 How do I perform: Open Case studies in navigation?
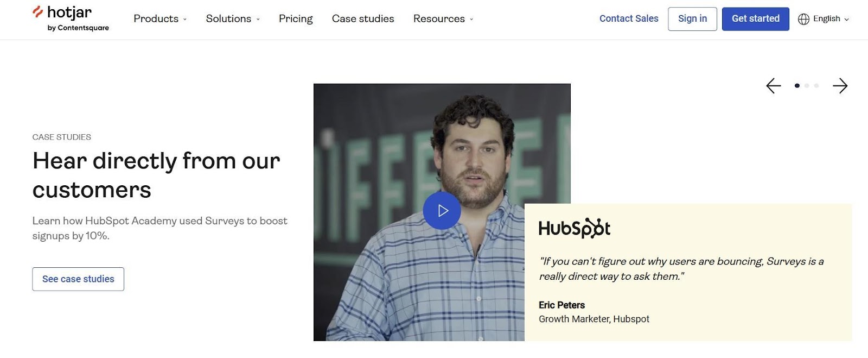363,19
